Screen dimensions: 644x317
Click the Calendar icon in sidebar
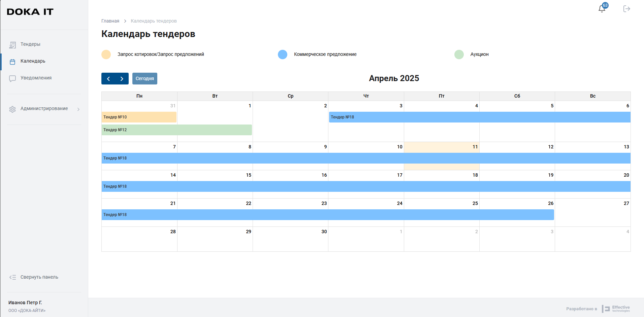pos(12,62)
